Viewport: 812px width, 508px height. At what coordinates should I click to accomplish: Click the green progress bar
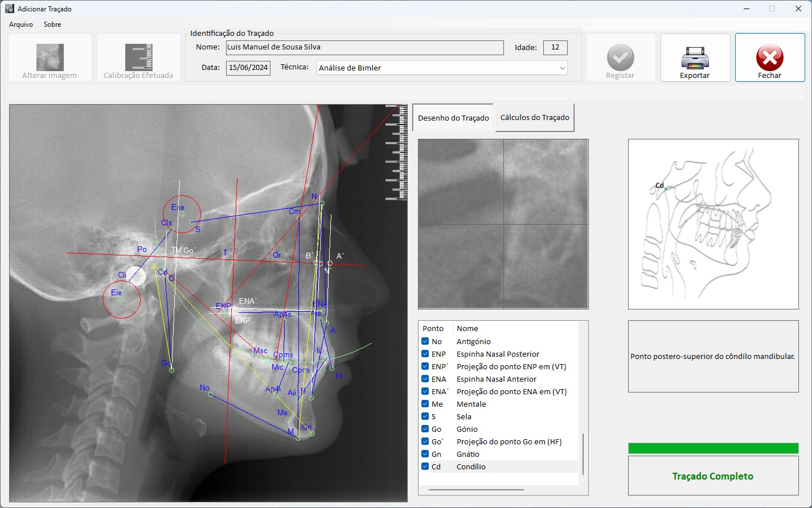713,448
